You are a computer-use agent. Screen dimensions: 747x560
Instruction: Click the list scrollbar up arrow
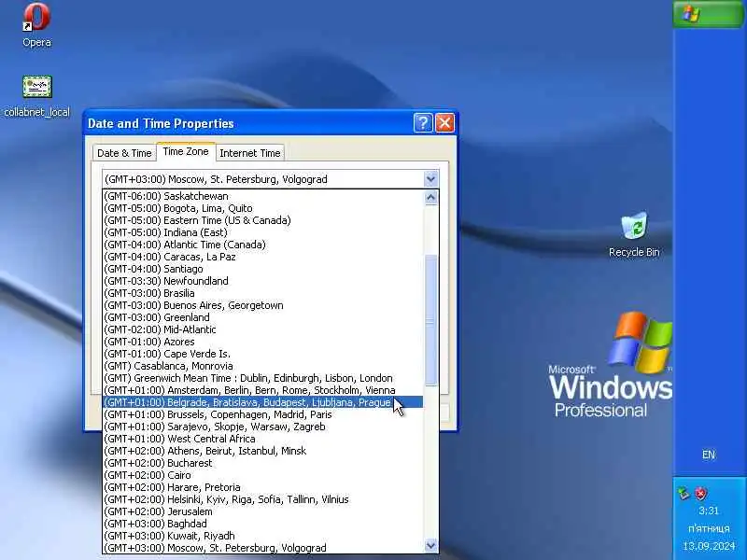point(430,197)
